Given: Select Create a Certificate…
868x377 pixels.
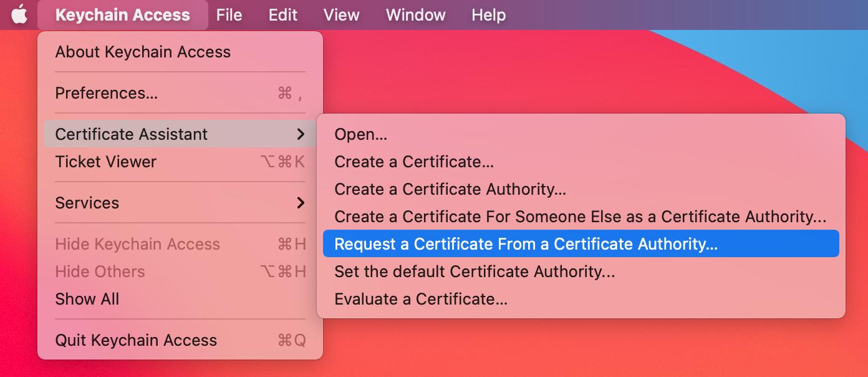Looking at the screenshot, I should point(581,162).
